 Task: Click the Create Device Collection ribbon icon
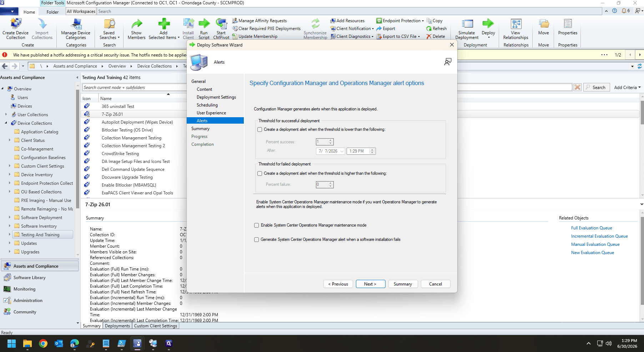tap(15, 29)
